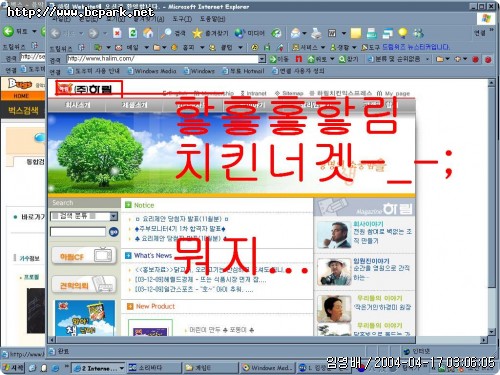Click the red N icon beside 이동
The height and width of the screenshot is (375, 500).
tap(298, 59)
